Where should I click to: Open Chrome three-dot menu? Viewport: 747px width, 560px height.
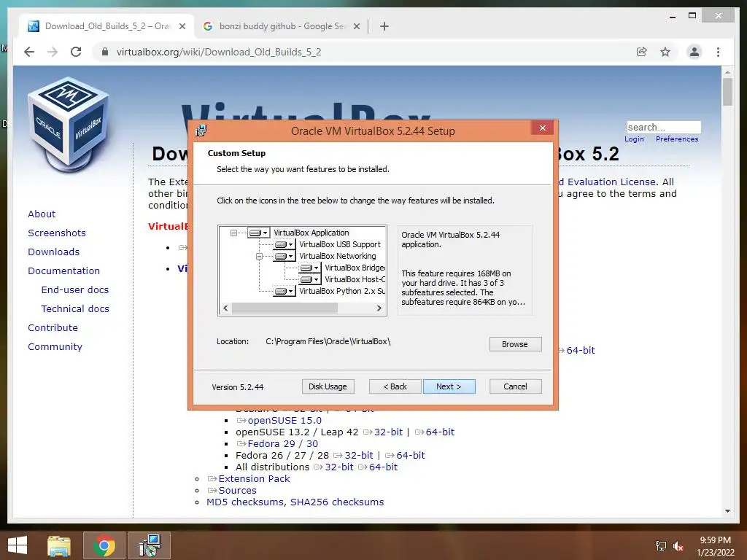click(718, 52)
